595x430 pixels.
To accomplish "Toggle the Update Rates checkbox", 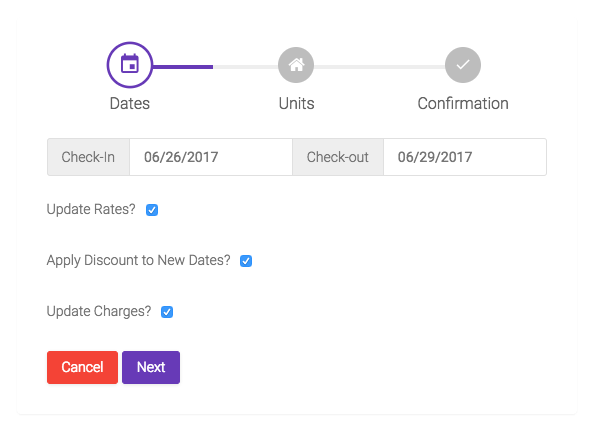I will pos(152,210).
